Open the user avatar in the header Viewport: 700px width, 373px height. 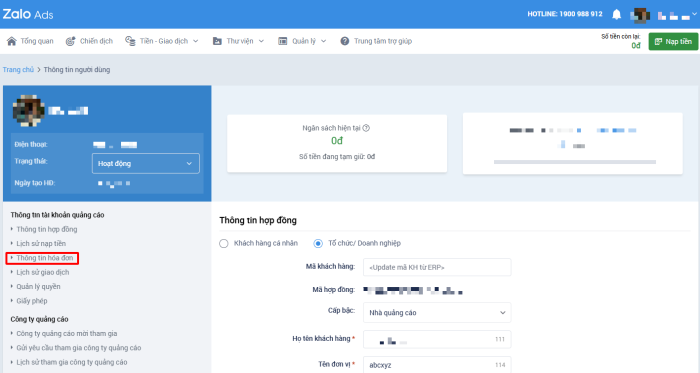click(x=640, y=15)
